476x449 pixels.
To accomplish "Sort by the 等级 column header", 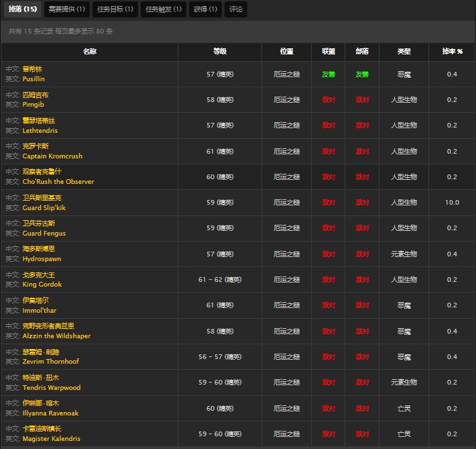I will [x=219, y=52].
